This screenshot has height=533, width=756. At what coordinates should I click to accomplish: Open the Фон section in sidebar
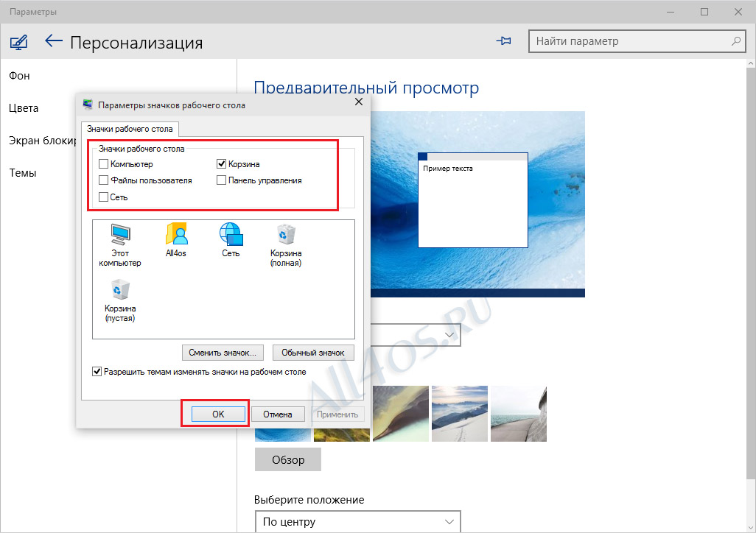coord(19,76)
